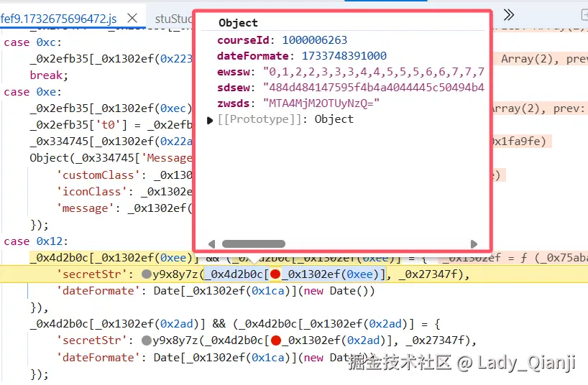
Task: Click the popup horizontal scrollbar thumb
Action: click(x=254, y=244)
